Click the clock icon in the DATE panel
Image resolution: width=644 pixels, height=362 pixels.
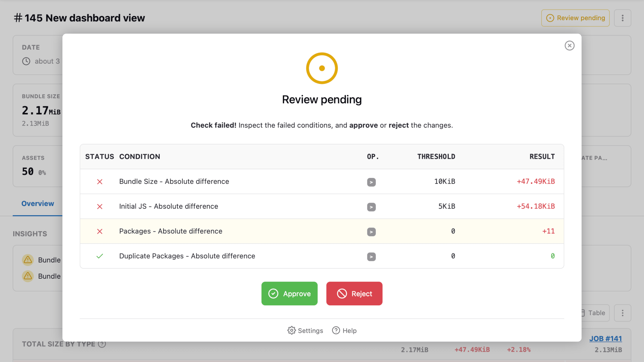pos(26,61)
